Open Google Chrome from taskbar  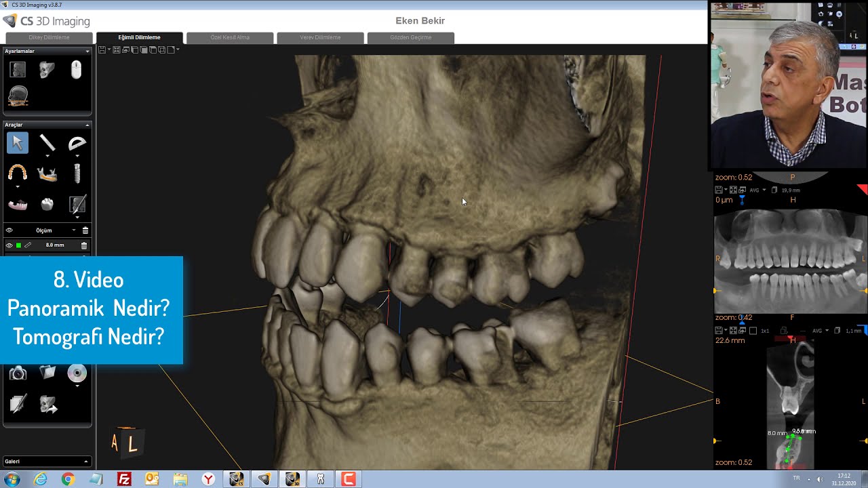68,479
